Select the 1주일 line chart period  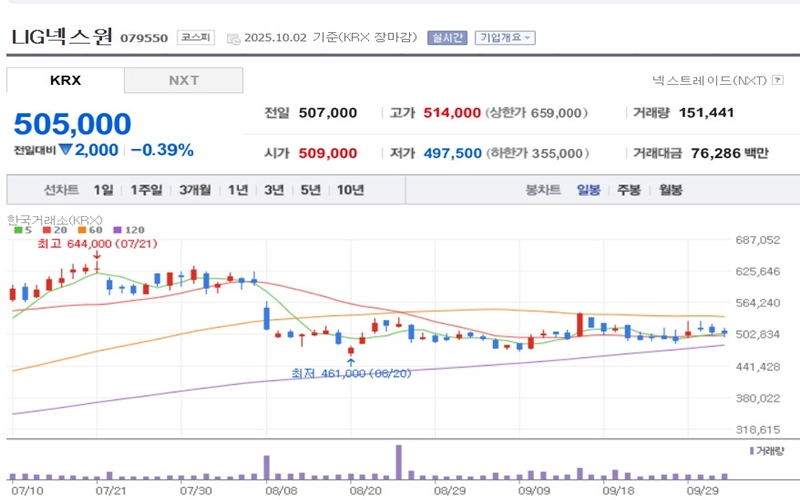click(146, 190)
